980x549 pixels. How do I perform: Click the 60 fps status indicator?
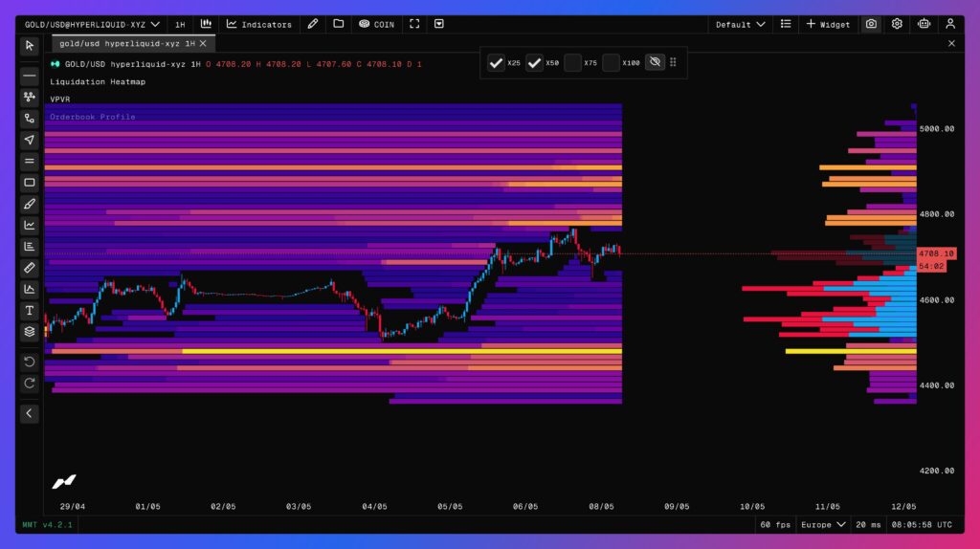775,525
